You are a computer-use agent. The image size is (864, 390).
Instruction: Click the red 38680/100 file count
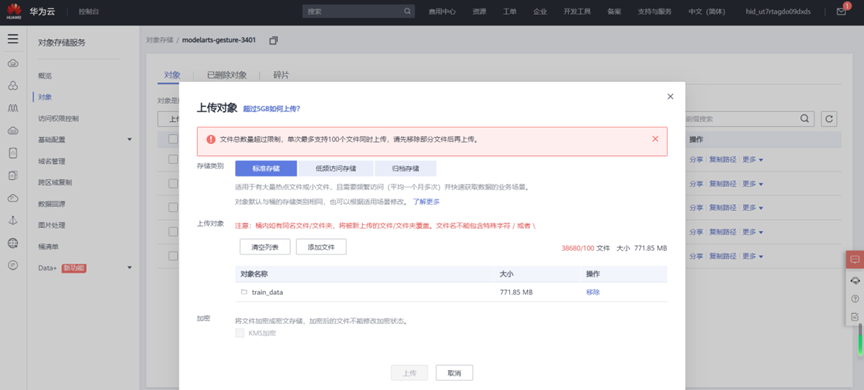pyautogui.click(x=578, y=248)
